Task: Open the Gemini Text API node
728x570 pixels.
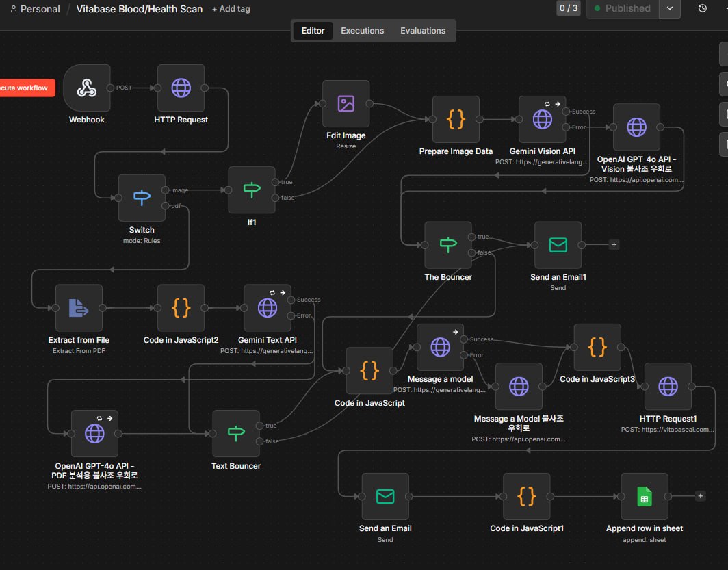Action: point(268,308)
